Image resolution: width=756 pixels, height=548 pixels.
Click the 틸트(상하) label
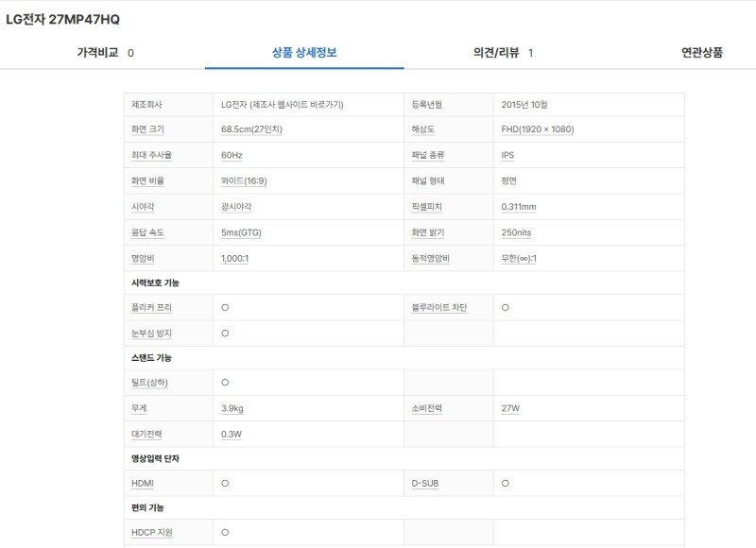click(149, 383)
